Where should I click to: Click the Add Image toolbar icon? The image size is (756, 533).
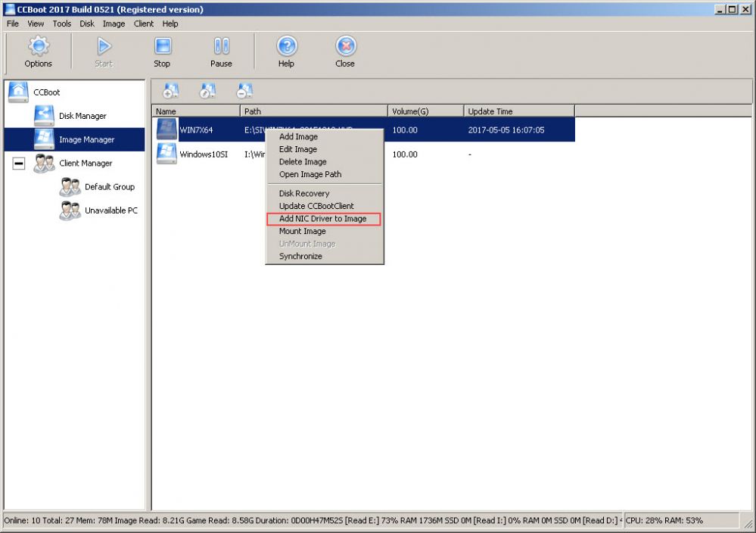(x=171, y=91)
